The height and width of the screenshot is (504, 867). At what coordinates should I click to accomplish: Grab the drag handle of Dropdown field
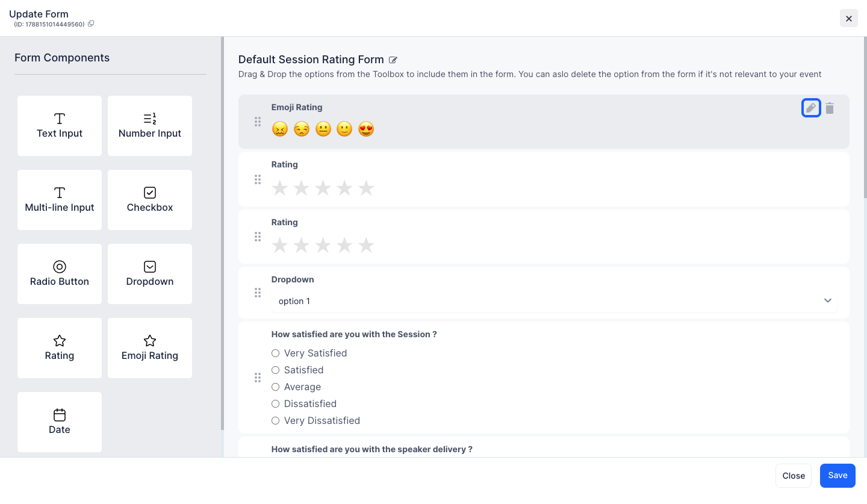(258, 293)
